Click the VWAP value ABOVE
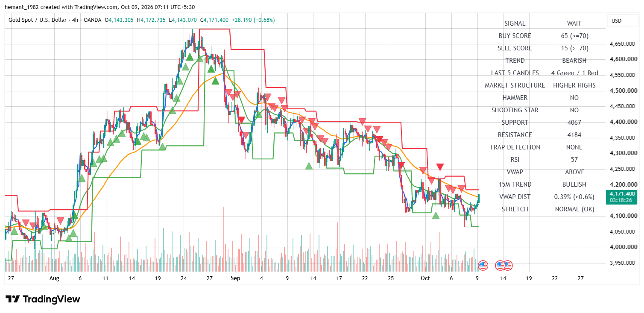This screenshot has height=313, width=644. point(574,172)
